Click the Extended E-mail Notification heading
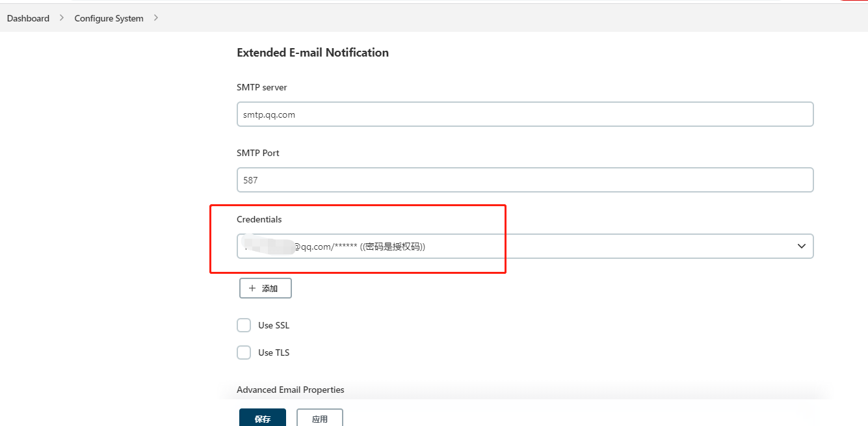 pyautogui.click(x=313, y=53)
